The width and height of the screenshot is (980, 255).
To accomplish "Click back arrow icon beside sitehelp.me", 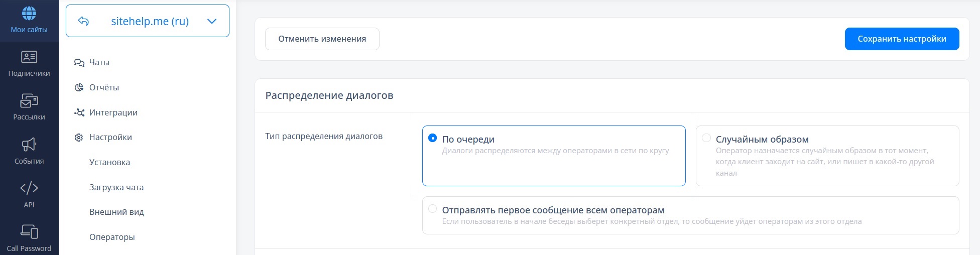I will pos(83,21).
